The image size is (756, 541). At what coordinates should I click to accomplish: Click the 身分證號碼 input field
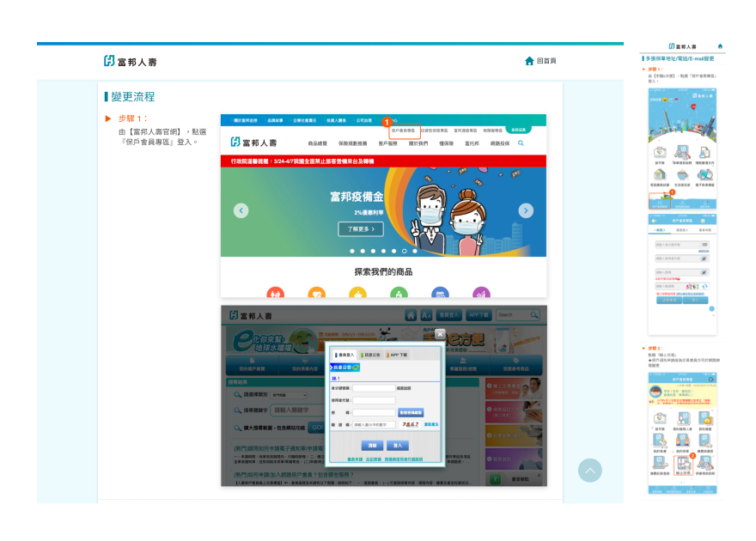coord(374,388)
